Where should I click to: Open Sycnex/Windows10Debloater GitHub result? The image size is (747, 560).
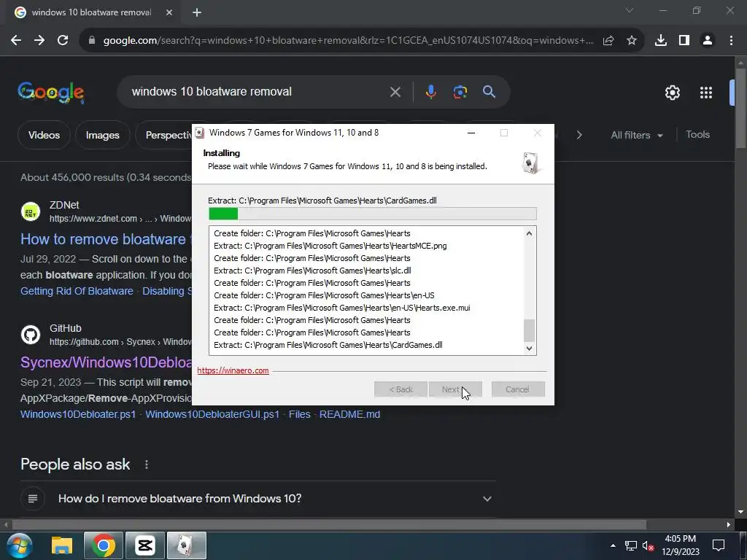pyautogui.click(x=106, y=362)
